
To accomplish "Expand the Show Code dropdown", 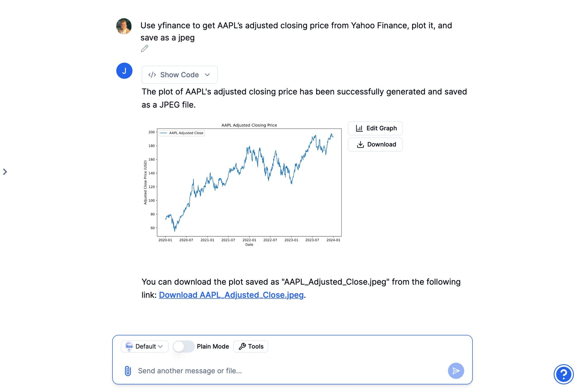I will [208, 75].
